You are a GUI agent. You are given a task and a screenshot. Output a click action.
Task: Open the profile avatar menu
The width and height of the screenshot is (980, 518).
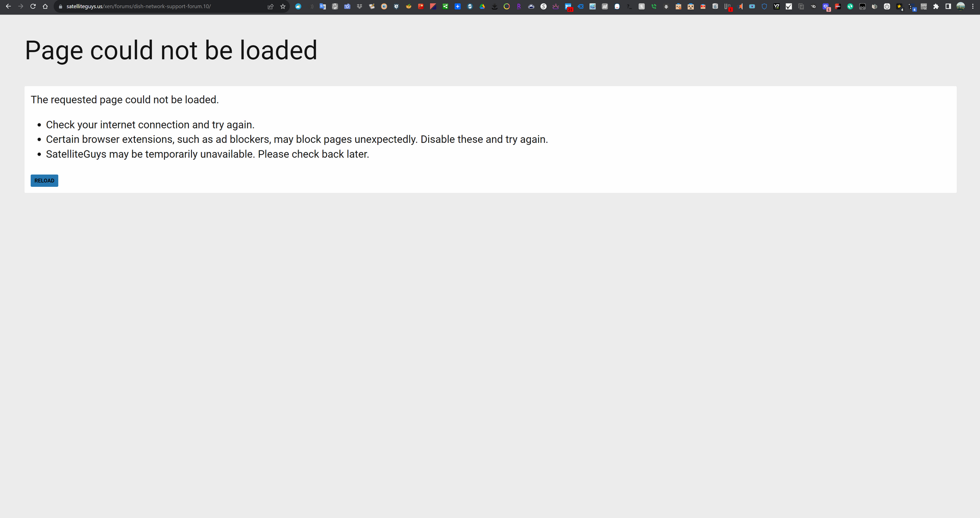pyautogui.click(x=961, y=7)
